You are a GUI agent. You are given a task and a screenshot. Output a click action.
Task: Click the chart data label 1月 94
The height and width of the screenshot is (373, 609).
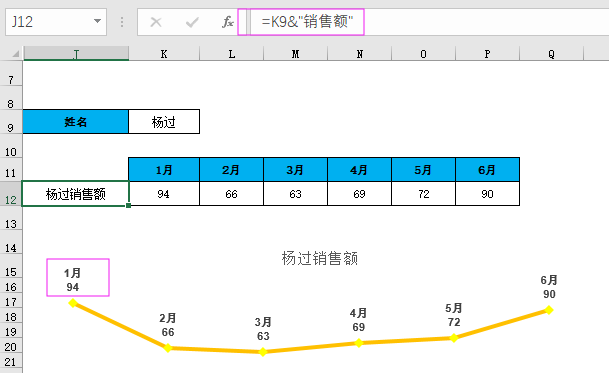(x=73, y=280)
